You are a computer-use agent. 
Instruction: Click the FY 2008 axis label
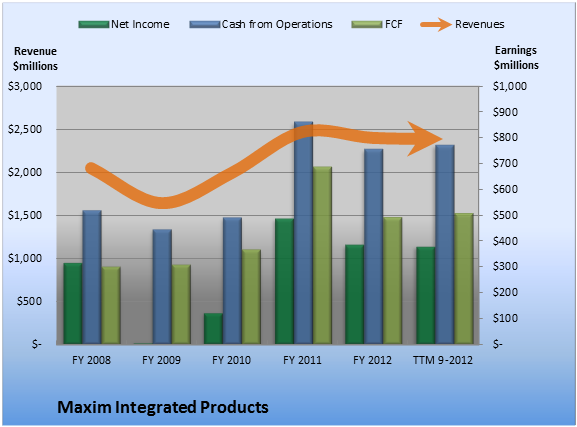(x=91, y=360)
